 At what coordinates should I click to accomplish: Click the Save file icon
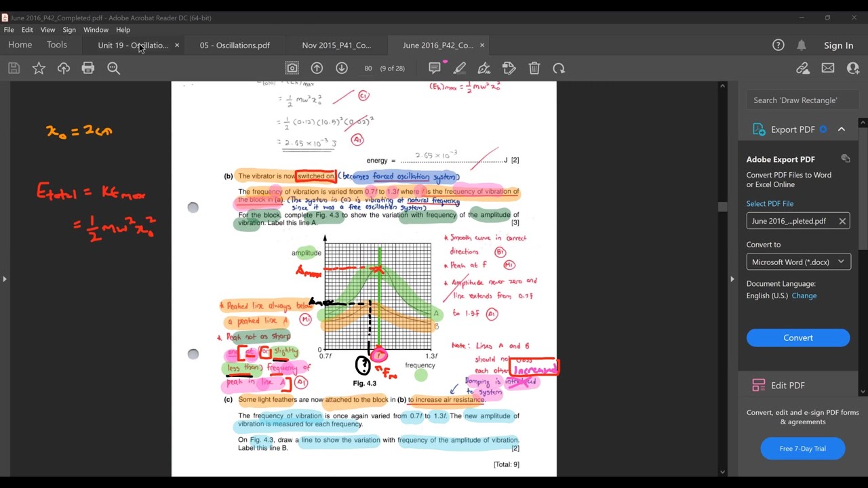14,68
